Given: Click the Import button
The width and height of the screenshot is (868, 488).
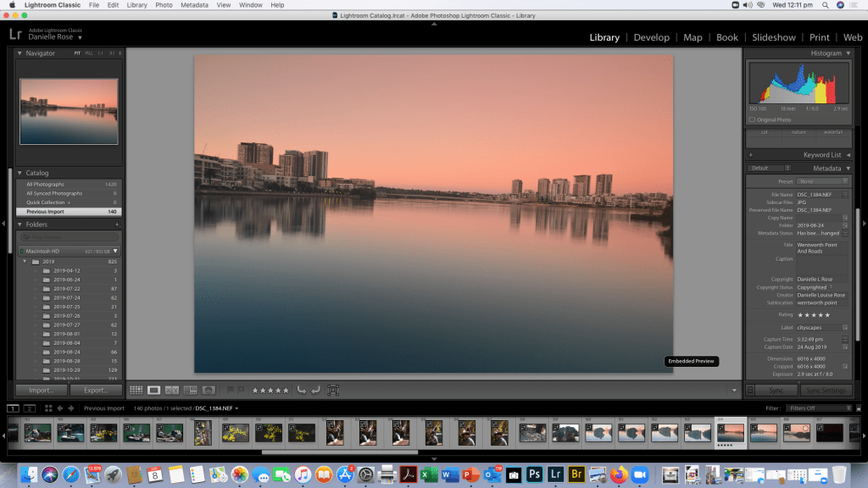Looking at the screenshot, I should [x=41, y=391].
